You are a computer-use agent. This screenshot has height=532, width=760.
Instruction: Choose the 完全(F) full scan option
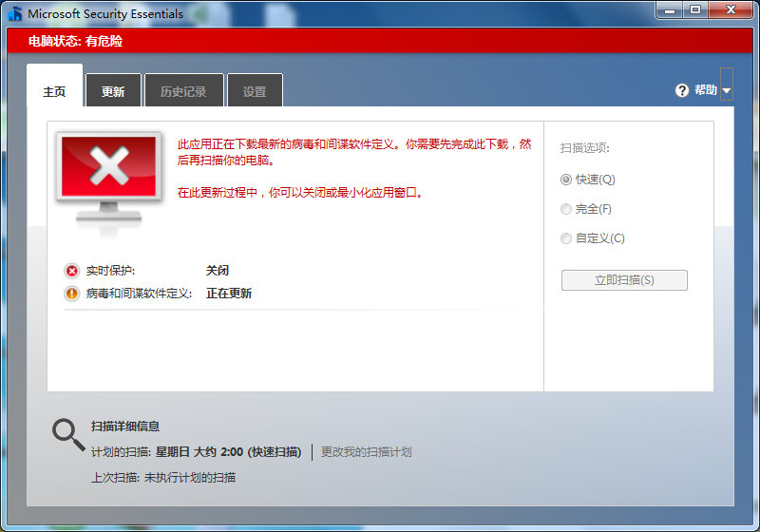pyautogui.click(x=566, y=209)
